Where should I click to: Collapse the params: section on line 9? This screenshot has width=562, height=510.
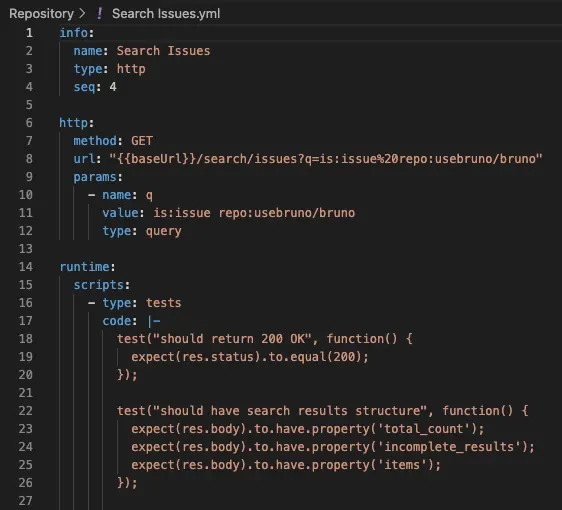[98, 177]
